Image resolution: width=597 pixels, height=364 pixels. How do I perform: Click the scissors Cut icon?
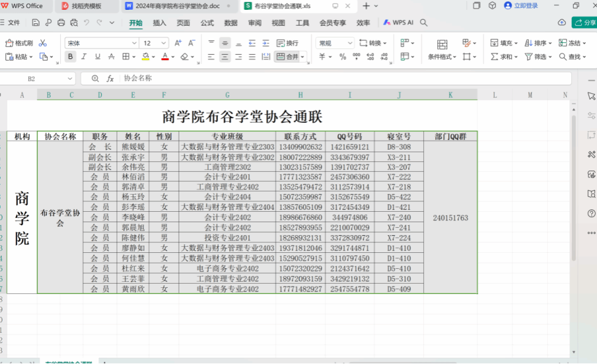tap(42, 43)
